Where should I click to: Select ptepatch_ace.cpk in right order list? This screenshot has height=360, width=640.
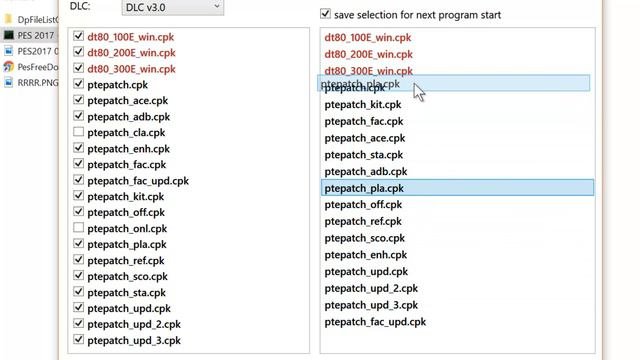point(364,138)
